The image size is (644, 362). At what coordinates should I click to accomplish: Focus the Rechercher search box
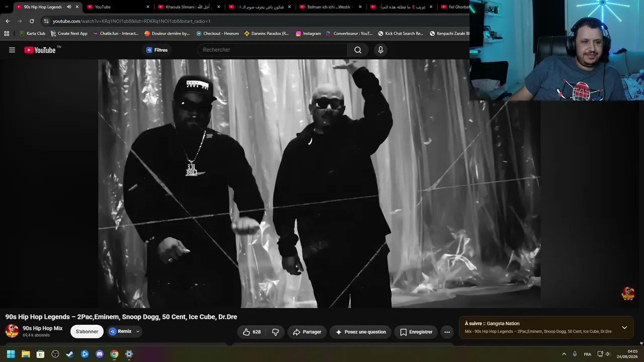point(272,50)
